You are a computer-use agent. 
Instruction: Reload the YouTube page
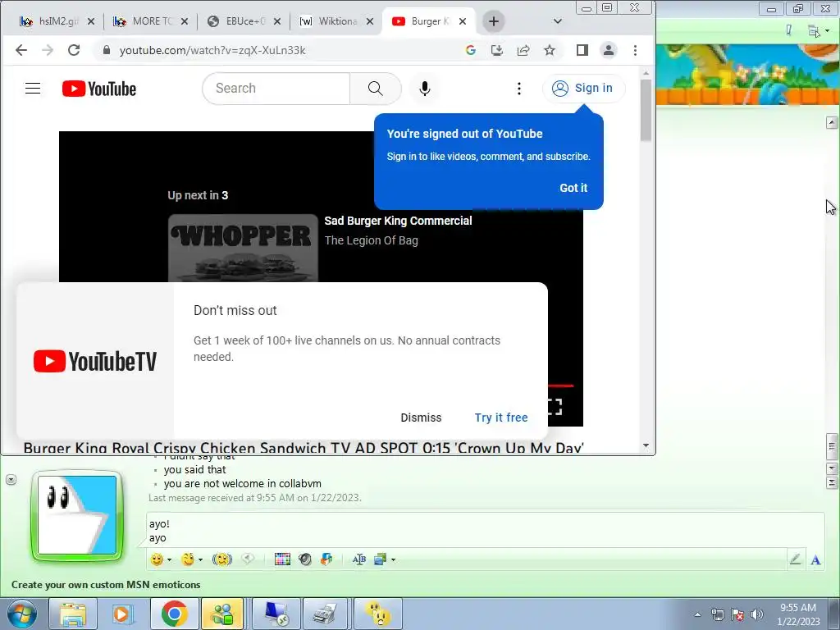(x=74, y=50)
